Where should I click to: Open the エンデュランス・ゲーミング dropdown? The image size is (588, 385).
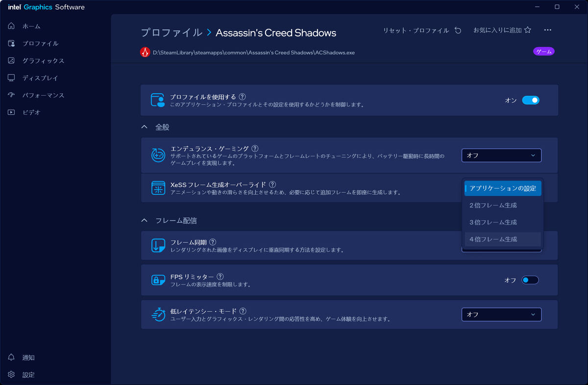pyautogui.click(x=501, y=155)
